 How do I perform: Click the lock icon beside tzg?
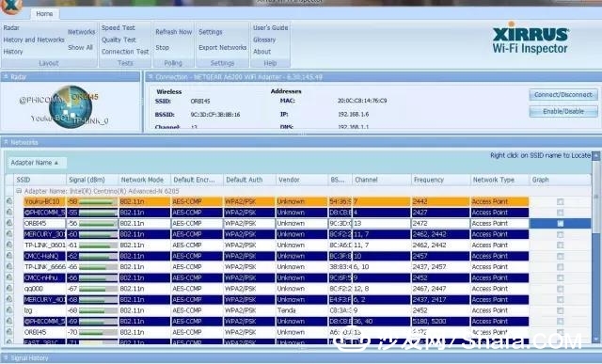pyautogui.click(x=9, y=309)
